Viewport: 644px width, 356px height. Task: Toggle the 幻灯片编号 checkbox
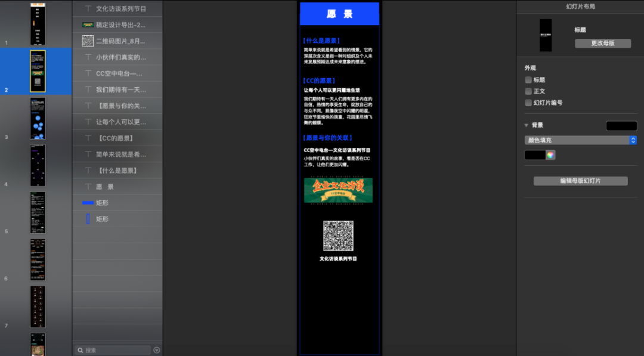tap(528, 103)
